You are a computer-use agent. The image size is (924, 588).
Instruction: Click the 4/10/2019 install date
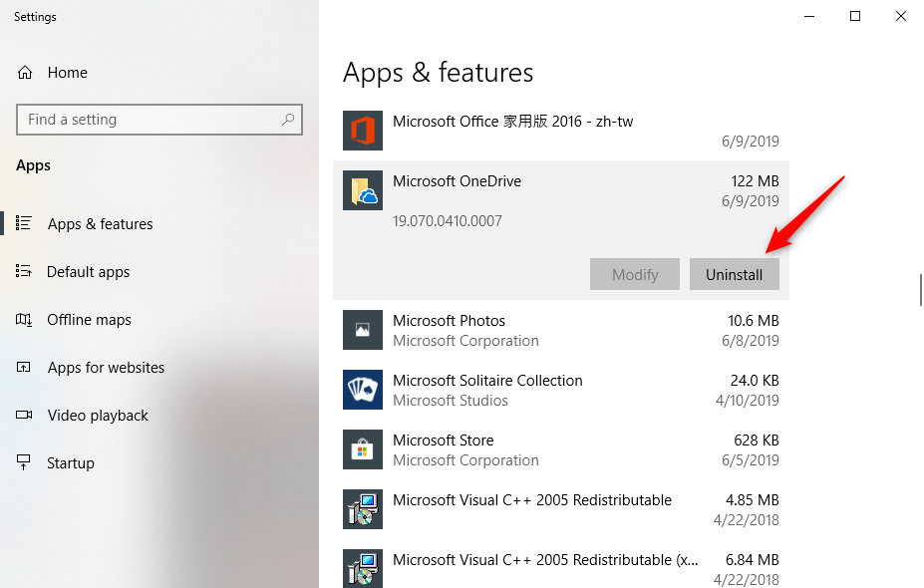pos(748,401)
